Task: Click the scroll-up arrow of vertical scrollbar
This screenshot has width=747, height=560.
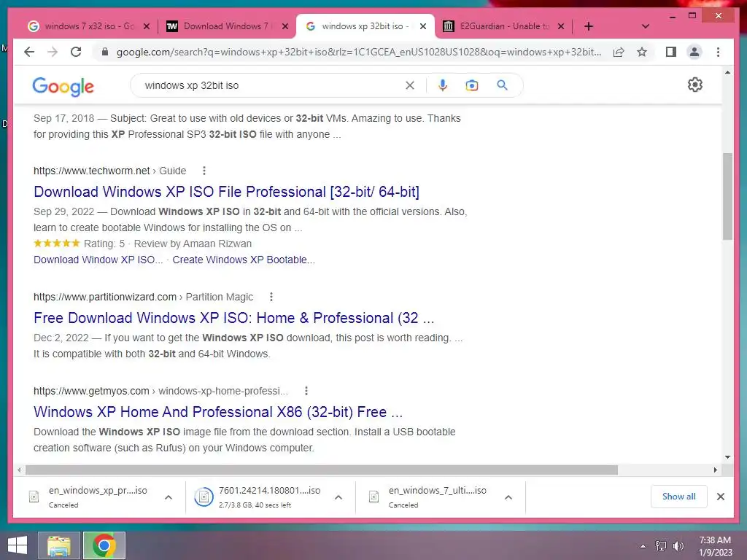Action: coord(727,72)
